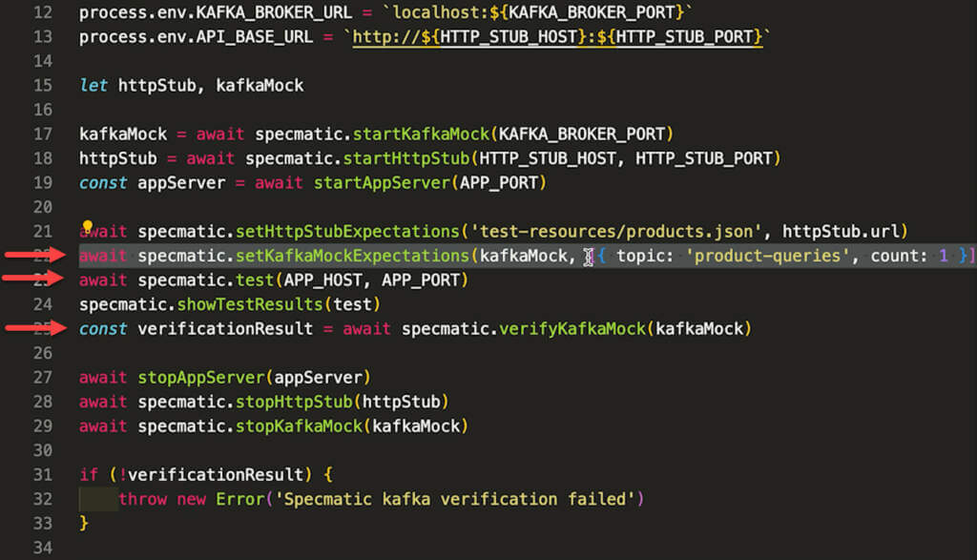This screenshot has width=977, height=560.
Task: Select line number 19 in the gutter
Action: coord(42,182)
